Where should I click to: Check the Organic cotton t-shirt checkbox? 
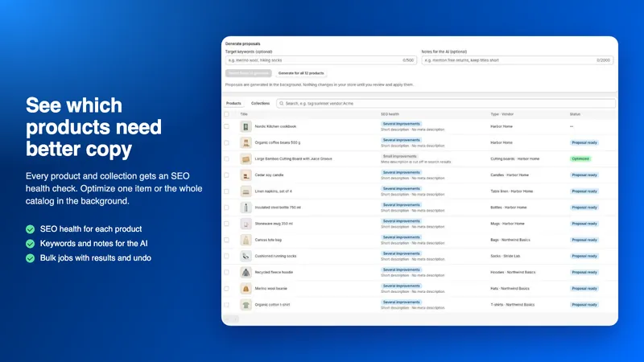coord(227,305)
